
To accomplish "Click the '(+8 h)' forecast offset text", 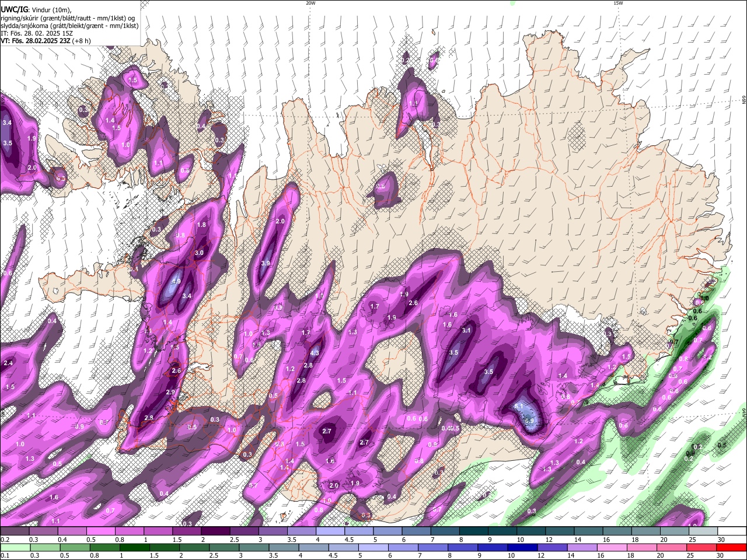I will [81, 41].
